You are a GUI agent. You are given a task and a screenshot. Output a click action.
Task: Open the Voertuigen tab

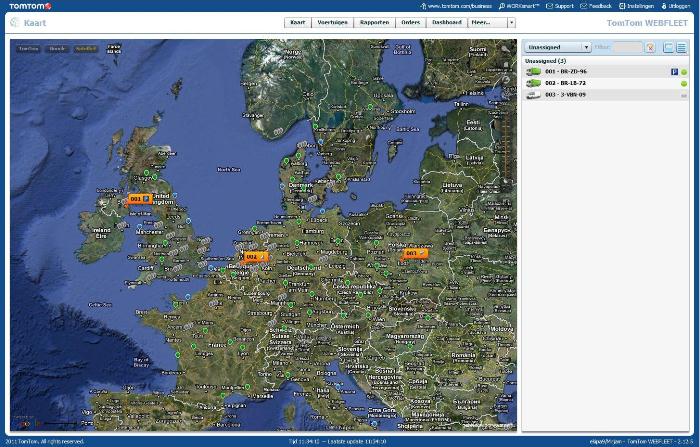tap(333, 22)
